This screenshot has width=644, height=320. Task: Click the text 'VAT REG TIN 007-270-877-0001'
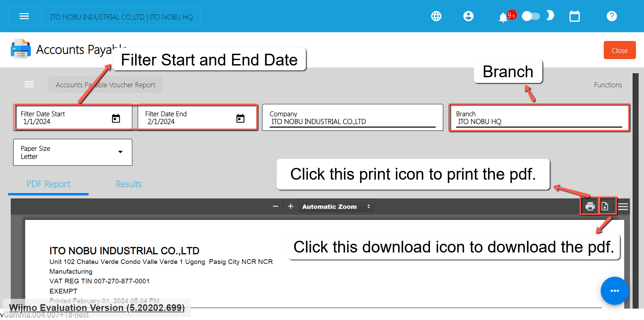pos(100,281)
